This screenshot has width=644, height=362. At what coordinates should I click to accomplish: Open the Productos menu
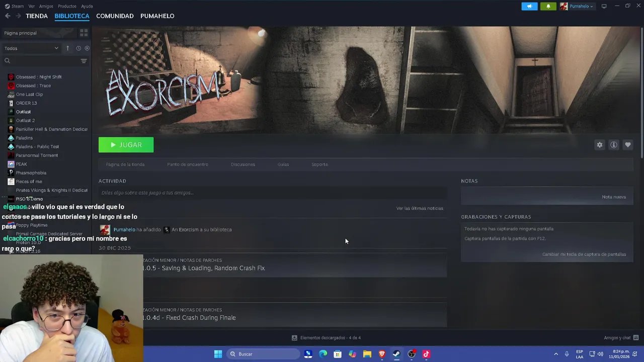point(67,6)
